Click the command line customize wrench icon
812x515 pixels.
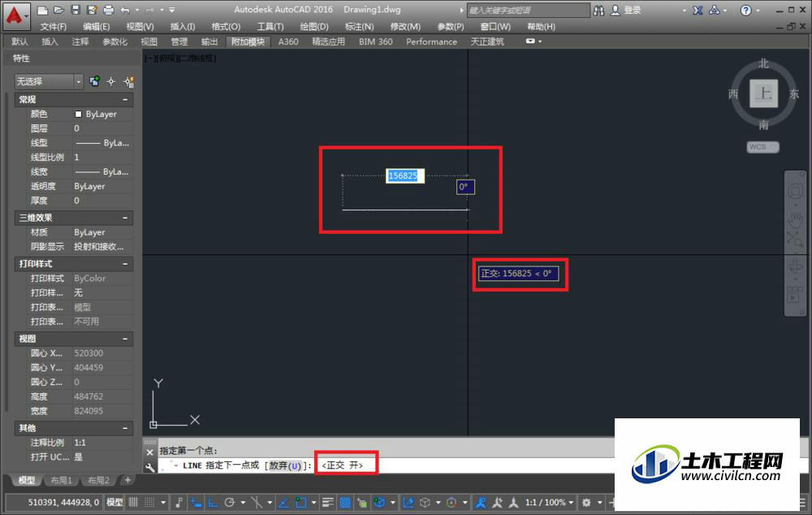tap(149, 467)
